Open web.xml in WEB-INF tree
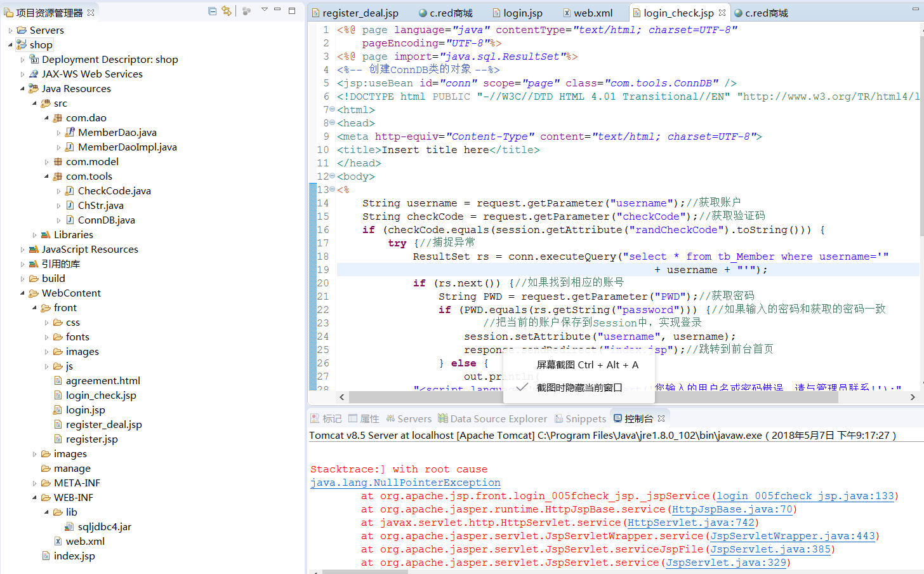Image resolution: width=924 pixels, height=574 pixels. [85, 542]
